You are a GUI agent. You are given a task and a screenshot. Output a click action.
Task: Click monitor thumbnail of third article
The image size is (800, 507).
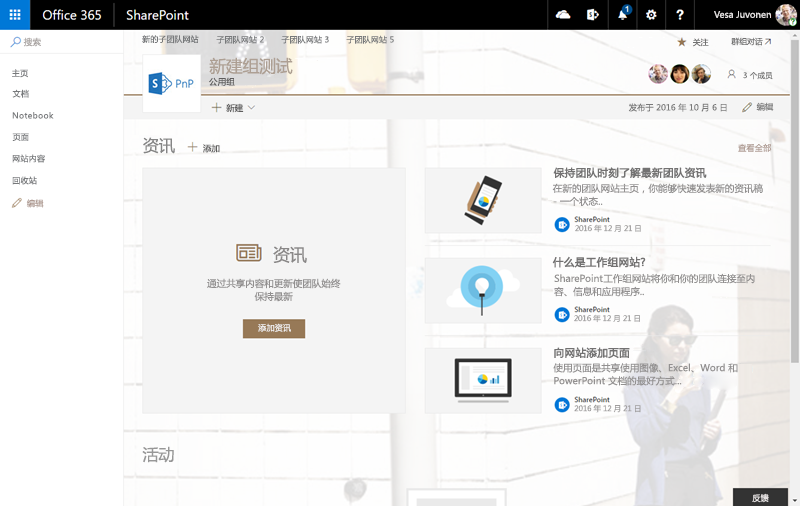[483, 381]
